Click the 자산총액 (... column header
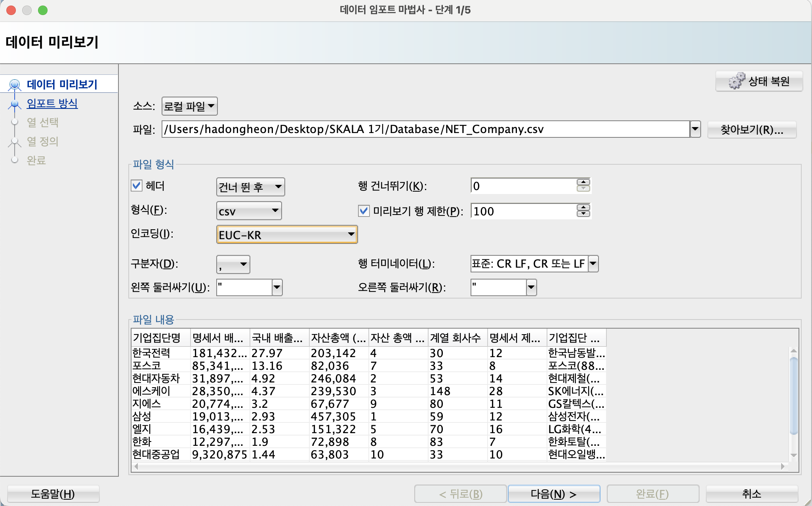The image size is (812, 506). pos(339,338)
